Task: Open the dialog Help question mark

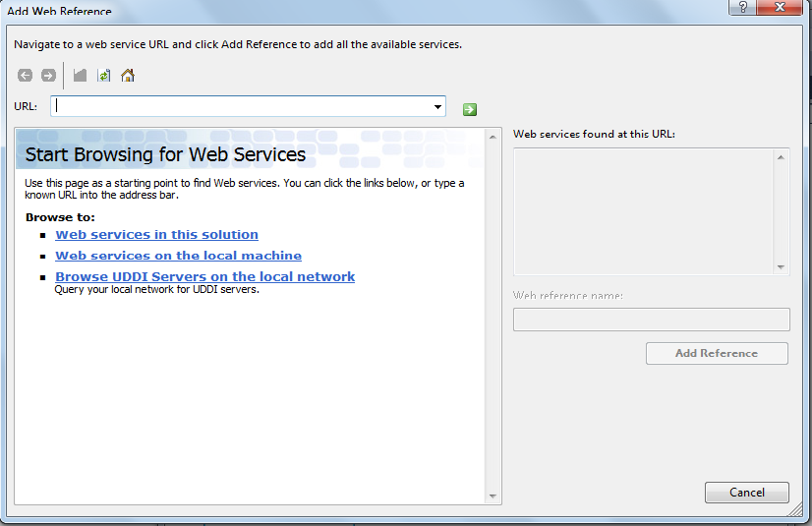Action: click(x=743, y=8)
